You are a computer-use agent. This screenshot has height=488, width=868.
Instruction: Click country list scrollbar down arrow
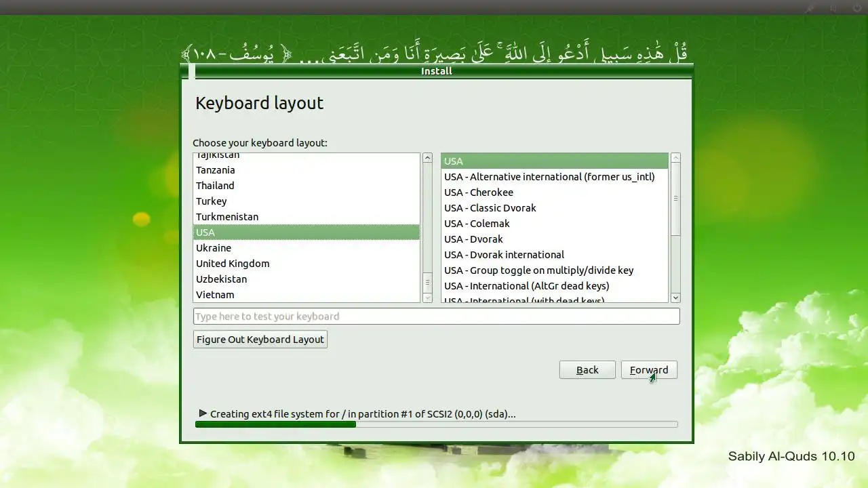(427, 298)
